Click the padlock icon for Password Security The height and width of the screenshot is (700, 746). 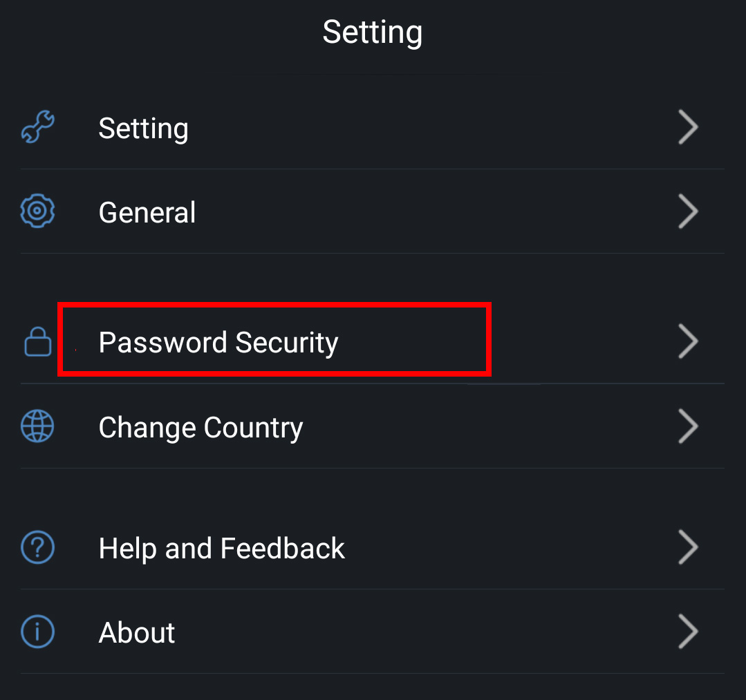click(x=38, y=342)
